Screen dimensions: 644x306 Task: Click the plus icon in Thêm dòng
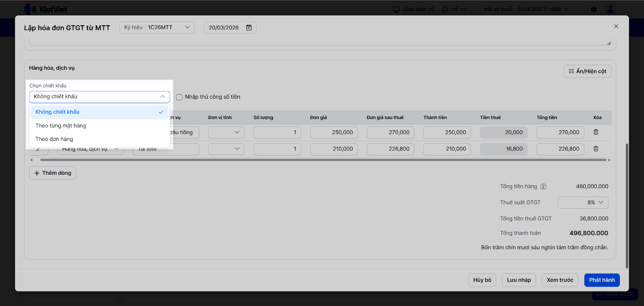tap(37, 173)
